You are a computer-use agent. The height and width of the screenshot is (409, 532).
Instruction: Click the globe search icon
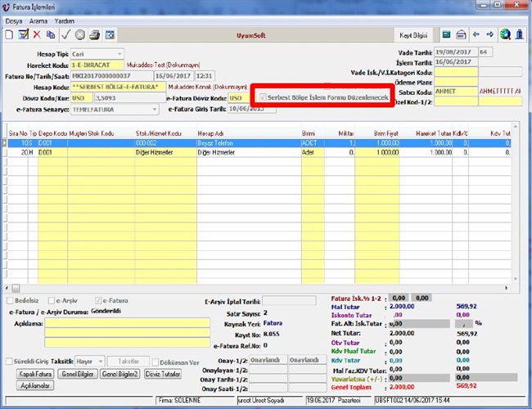point(505,34)
